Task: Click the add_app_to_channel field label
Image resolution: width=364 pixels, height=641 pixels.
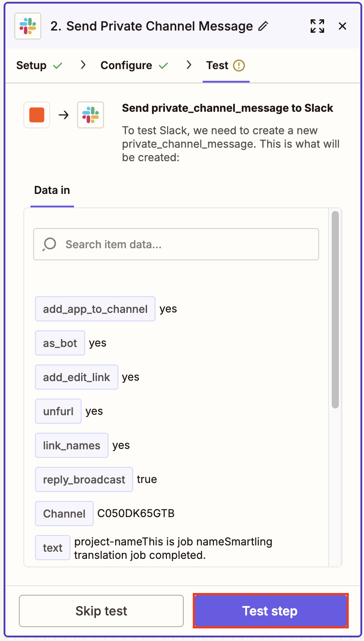Action: pos(95,309)
